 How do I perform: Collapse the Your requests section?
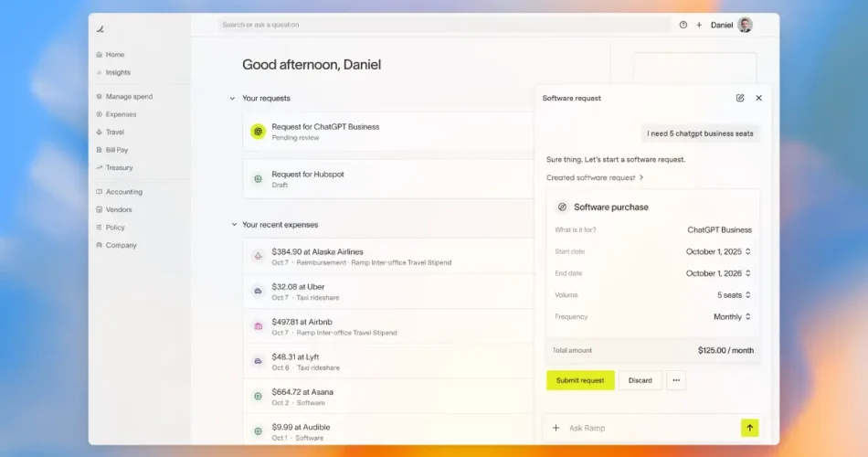pos(232,99)
